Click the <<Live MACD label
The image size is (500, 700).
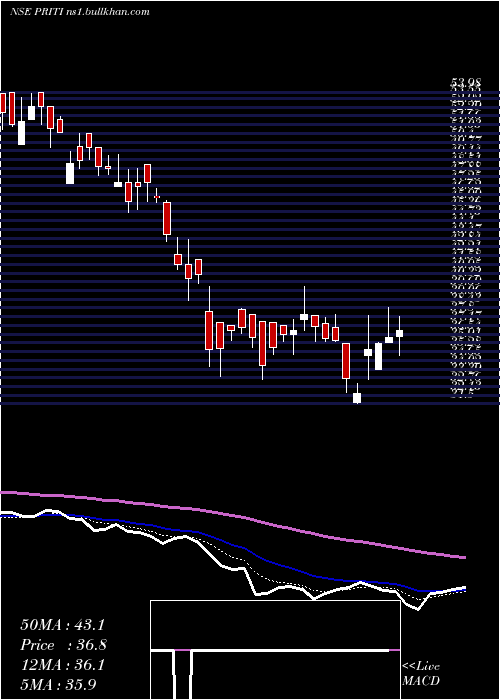421,674
